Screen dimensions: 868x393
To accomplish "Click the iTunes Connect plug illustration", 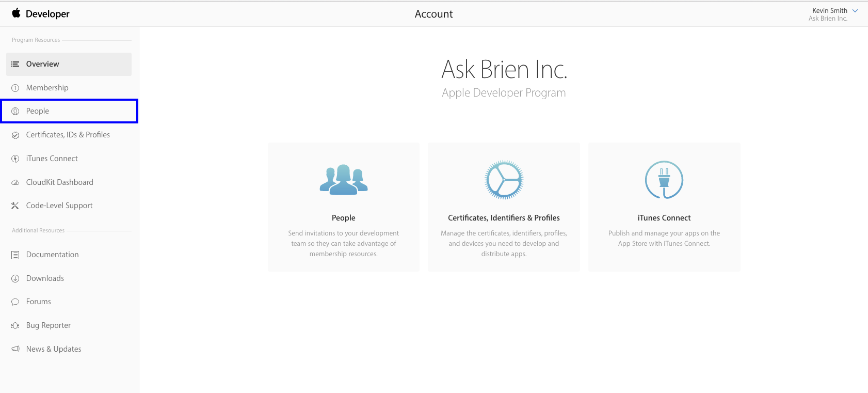I will click(664, 180).
